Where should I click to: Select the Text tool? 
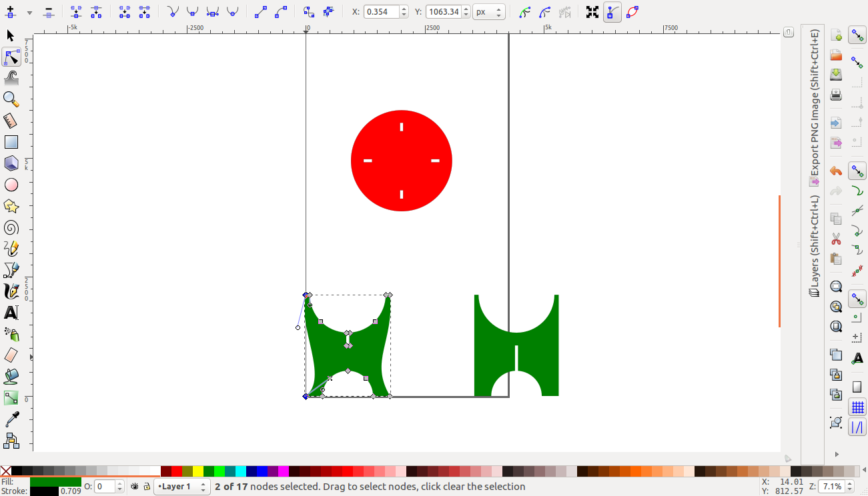tap(11, 313)
